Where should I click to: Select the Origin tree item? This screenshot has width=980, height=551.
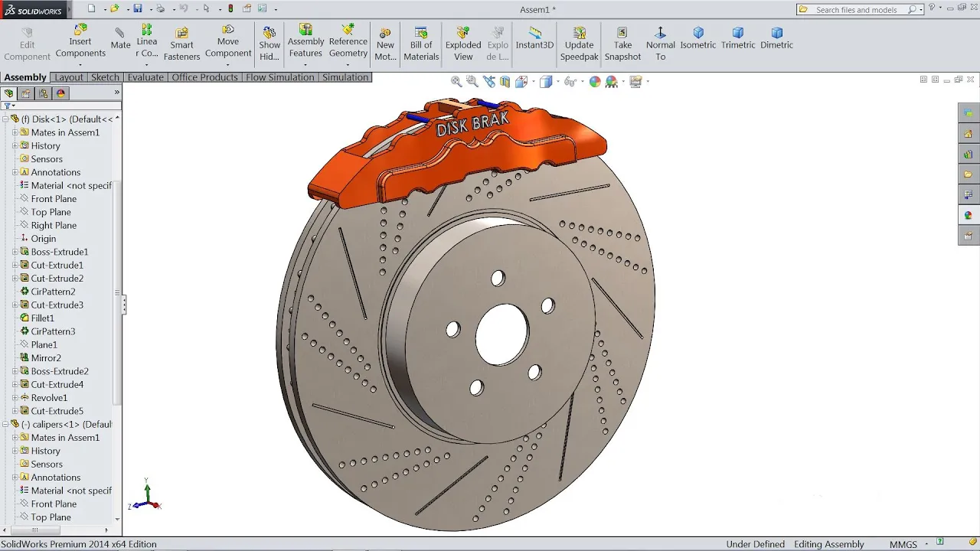pyautogui.click(x=43, y=239)
